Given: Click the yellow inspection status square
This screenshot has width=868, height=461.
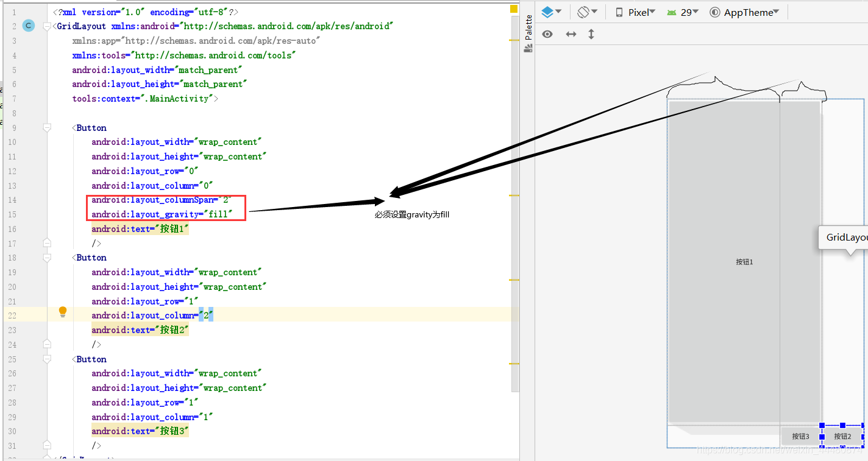Looking at the screenshot, I should click(514, 9).
